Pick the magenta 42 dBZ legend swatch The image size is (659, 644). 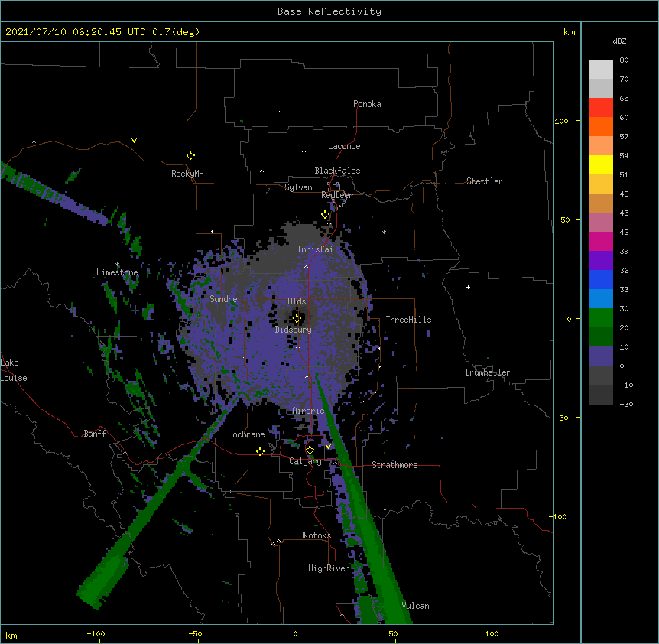601,241
